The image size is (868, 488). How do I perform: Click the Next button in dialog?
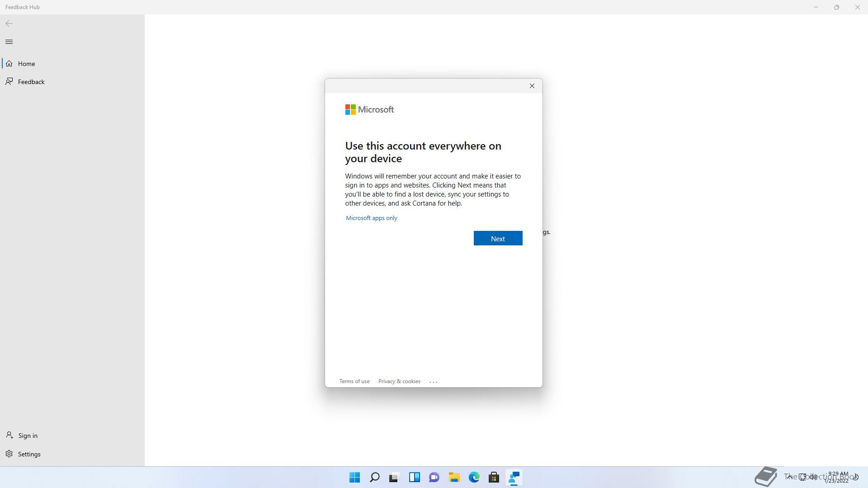tap(498, 239)
